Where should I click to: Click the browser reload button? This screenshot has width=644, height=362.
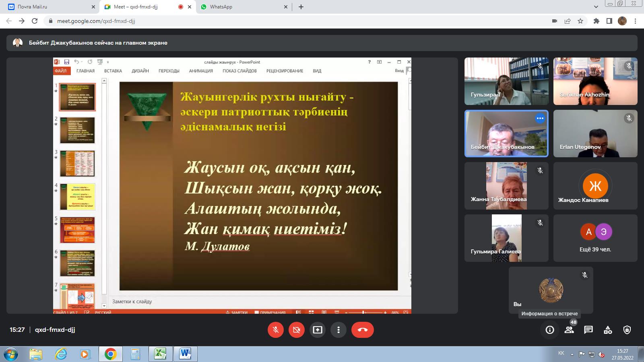35,21
